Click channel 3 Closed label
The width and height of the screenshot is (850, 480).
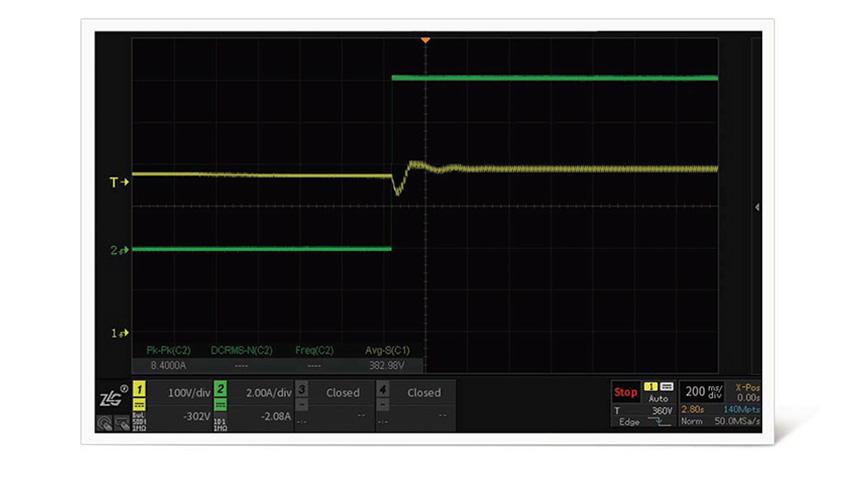pos(343,393)
